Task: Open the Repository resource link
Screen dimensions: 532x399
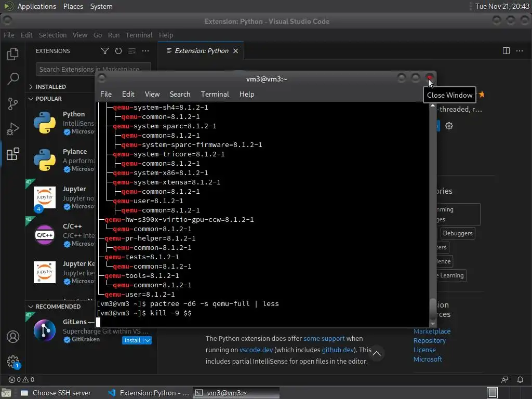Action: (429, 341)
